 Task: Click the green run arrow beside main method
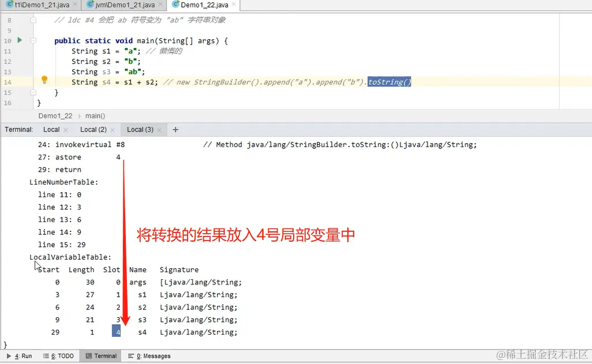(x=20, y=40)
